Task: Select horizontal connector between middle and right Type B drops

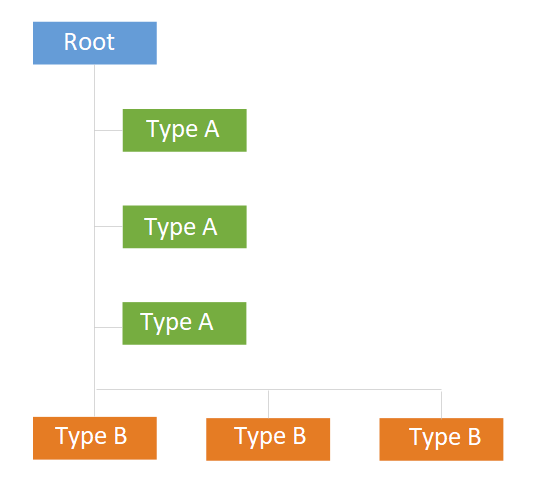Action: [x=355, y=390]
